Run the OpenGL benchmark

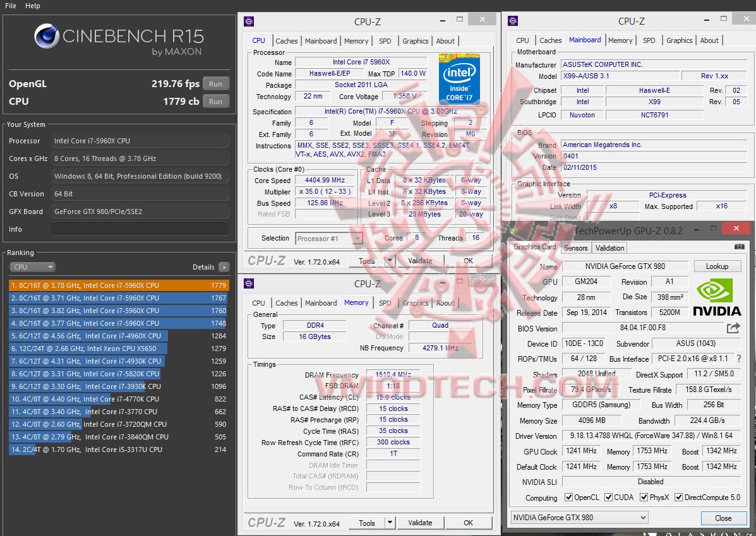tap(215, 84)
